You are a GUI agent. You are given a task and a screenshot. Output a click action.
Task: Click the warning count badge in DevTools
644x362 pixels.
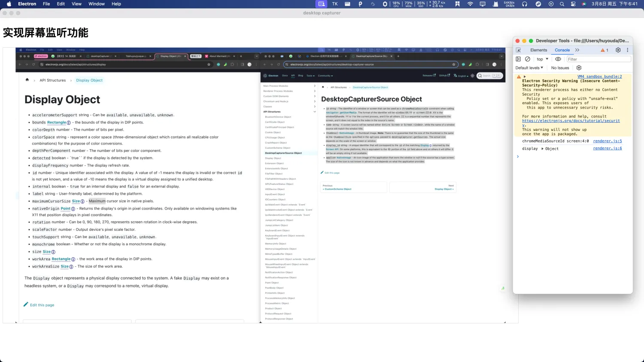[x=605, y=50]
